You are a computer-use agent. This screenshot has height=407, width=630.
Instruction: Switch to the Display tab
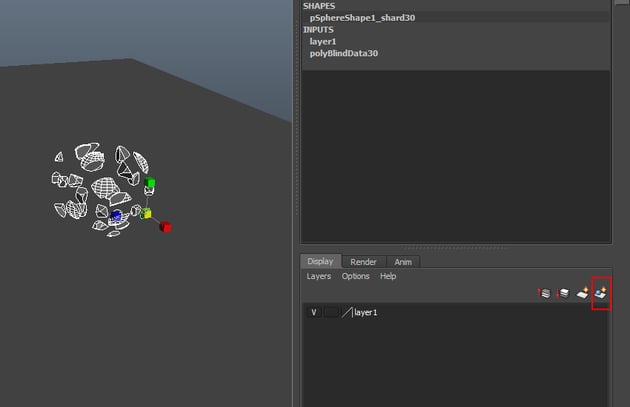click(x=320, y=261)
